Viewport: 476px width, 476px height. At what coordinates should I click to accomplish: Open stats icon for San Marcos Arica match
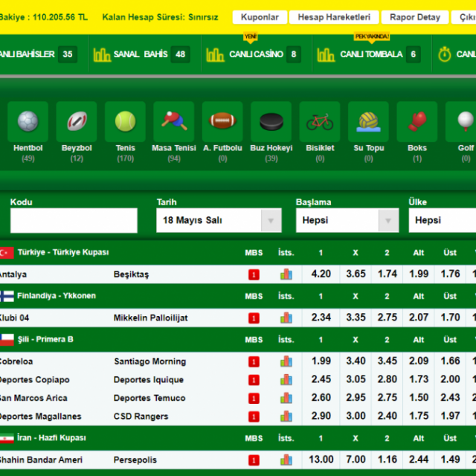[x=286, y=398]
